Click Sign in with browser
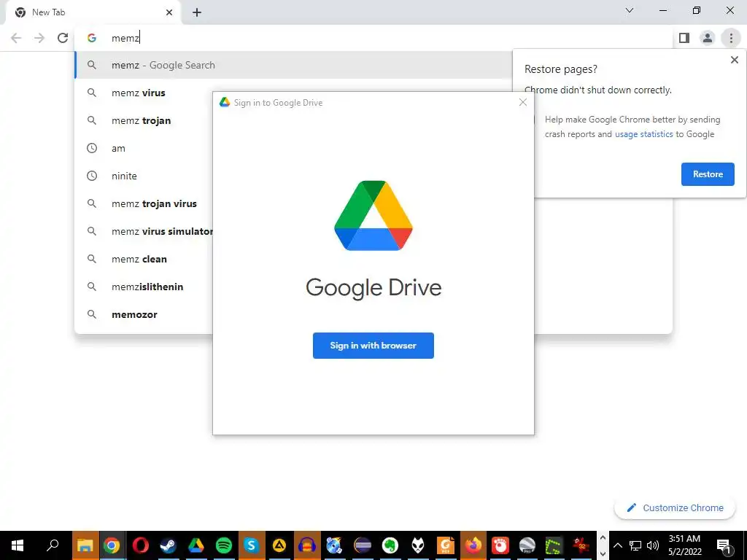The image size is (747, 560). 373,346
